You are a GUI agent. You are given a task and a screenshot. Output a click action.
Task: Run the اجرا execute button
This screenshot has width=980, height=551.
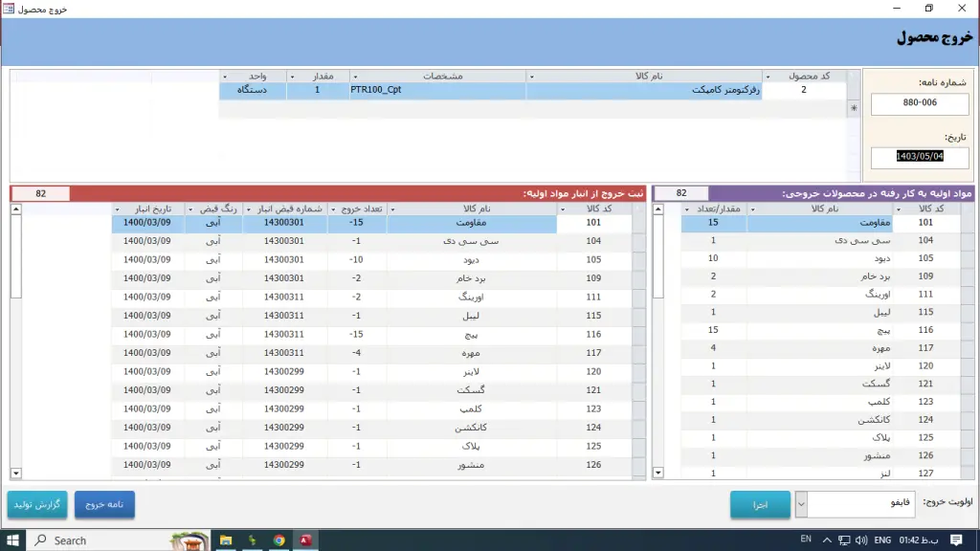tap(760, 503)
